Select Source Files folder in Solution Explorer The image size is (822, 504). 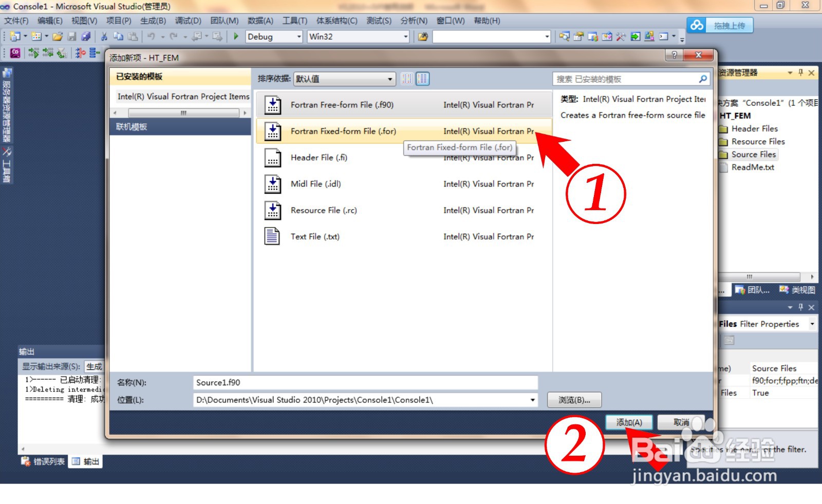[753, 154]
